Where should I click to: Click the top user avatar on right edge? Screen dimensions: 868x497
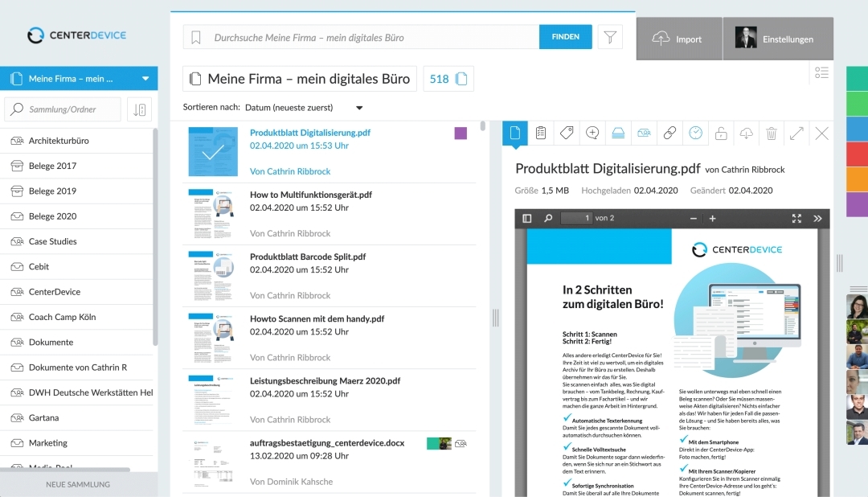pos(857,306)
